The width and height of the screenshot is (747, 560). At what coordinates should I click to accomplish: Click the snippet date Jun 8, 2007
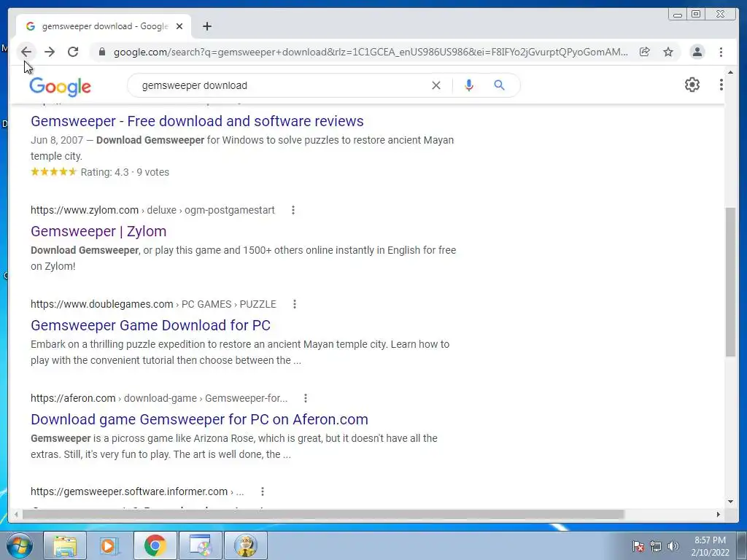[57, 140]
